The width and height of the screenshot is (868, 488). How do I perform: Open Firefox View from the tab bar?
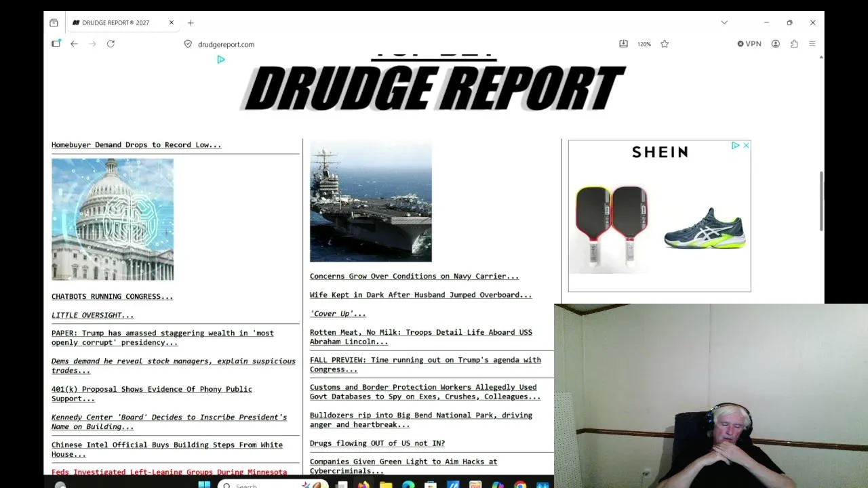pos(54,22)
